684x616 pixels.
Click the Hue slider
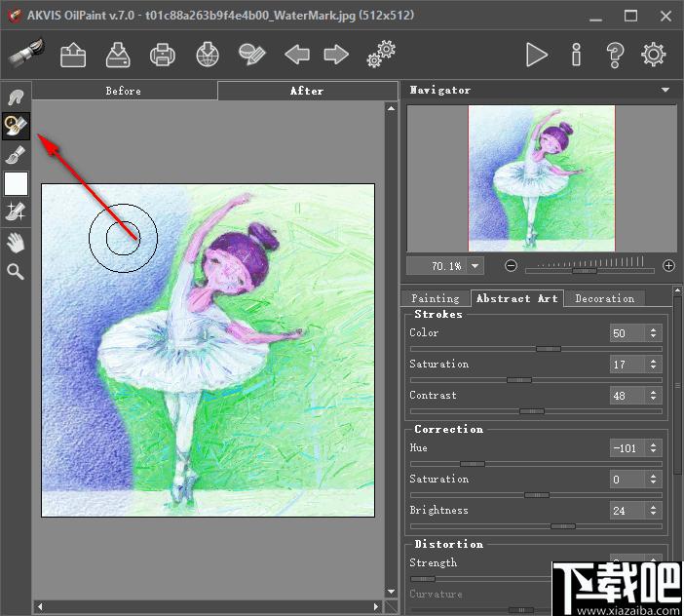coord(536,464)
